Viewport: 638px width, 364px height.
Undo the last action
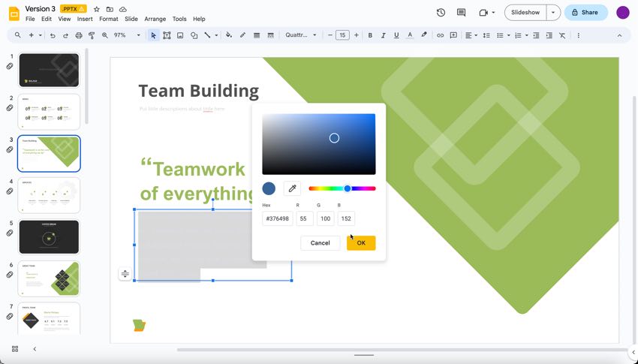pos(53,35)
